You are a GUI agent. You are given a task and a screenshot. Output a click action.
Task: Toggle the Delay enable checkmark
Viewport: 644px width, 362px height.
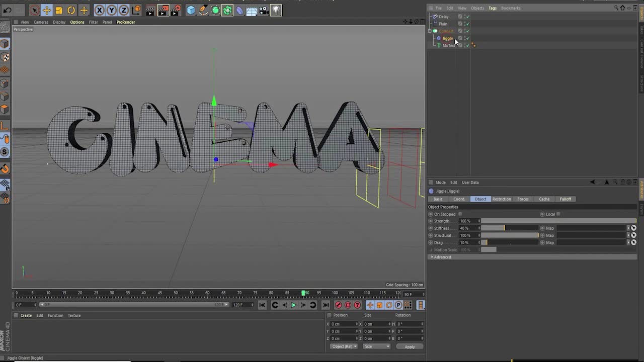(467, 17)
